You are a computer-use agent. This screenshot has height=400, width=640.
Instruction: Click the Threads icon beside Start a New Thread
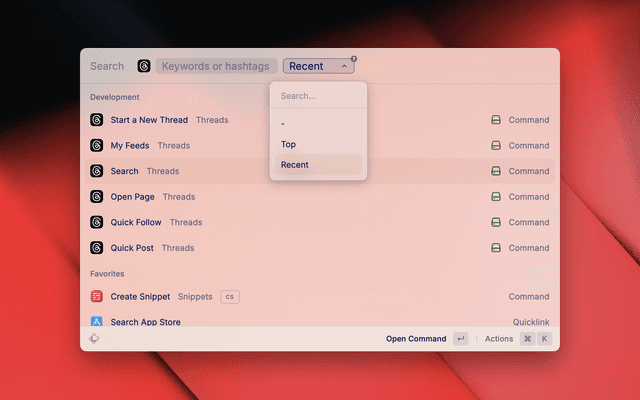(97, 120)
